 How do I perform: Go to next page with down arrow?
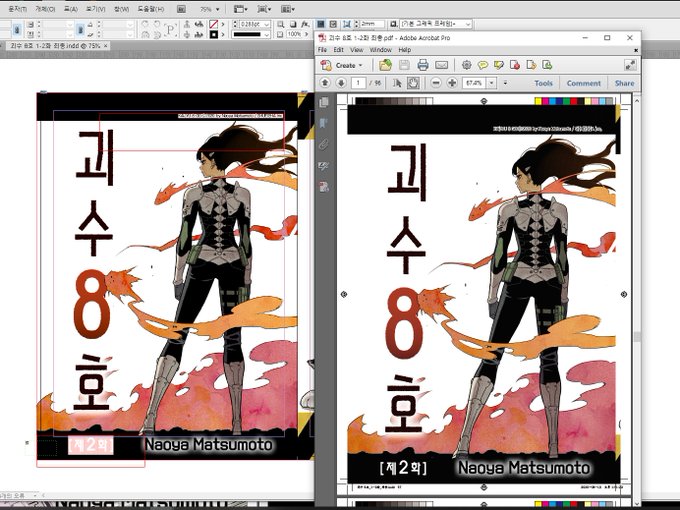pos(341,83)
